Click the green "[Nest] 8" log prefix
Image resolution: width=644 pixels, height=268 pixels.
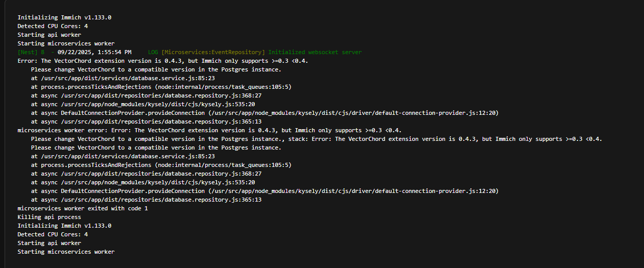[x=31, y=52]
